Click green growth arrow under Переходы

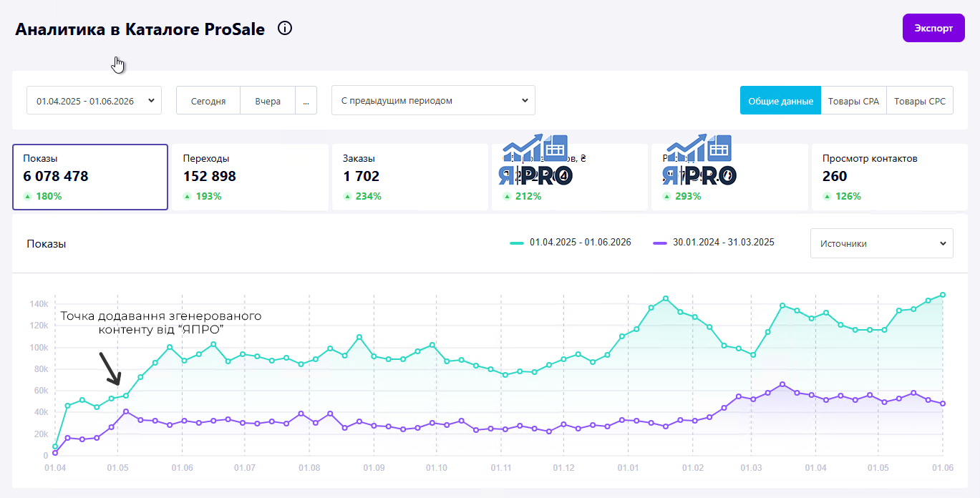pyautogui.click(x=187, y=196)
